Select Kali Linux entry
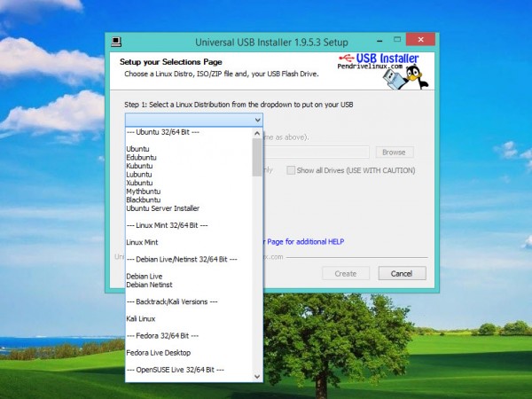Viewport: 532px width, 399px height. [141, 318]
